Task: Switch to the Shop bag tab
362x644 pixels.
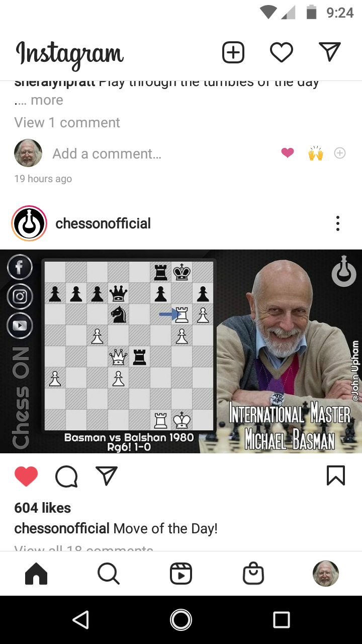Action: pyautogui.click(x=253, y=574)
